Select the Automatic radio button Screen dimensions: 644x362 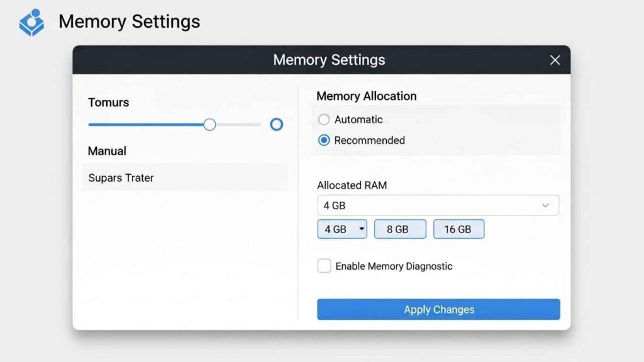324,119
